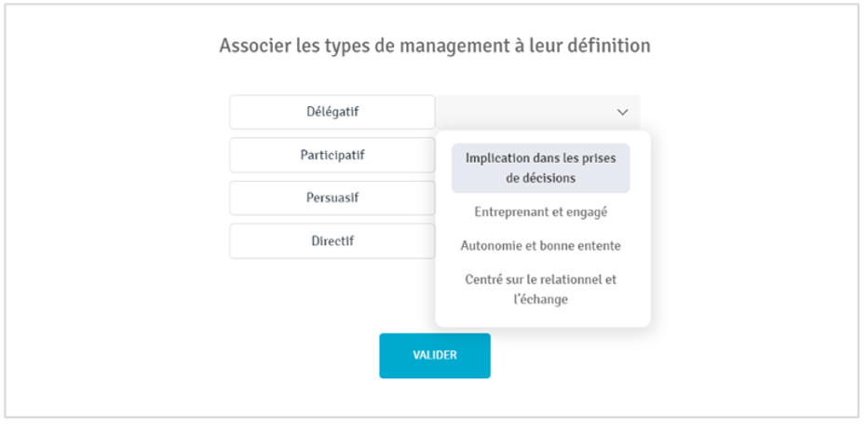Collapse the open definitions list using its chevron
This screenshot has height=424, width=868.
click(x=622, y=112)
